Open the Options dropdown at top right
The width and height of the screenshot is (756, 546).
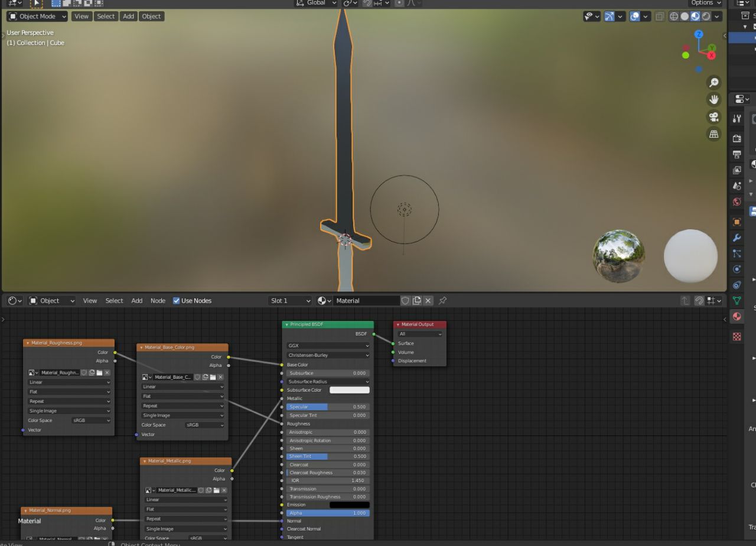pyautogui.click(x=705, y=3)
